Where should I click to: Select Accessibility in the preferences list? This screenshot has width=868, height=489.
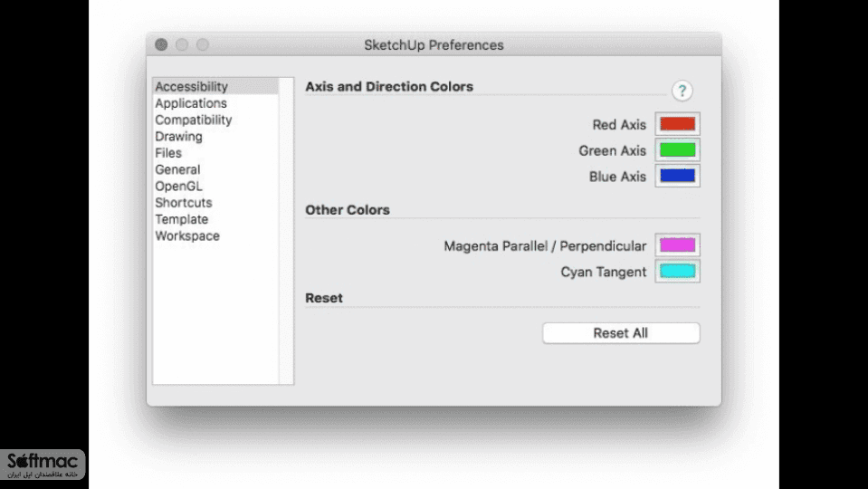click(x=216, y=86)
